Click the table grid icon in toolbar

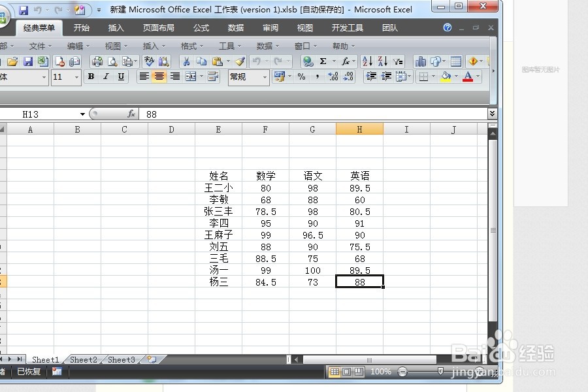coord(456,61)
